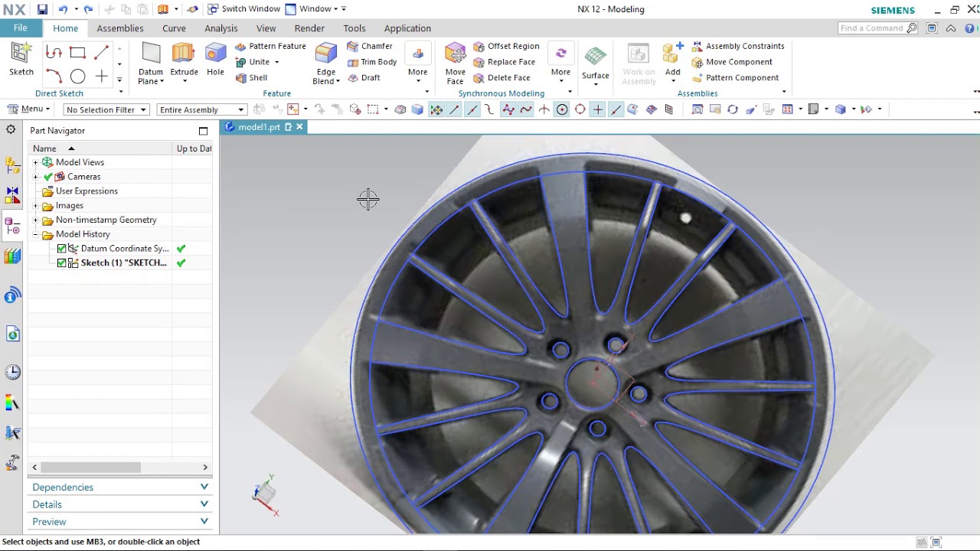Uncheck Datum Coordinate System feature
This screenshot has width=980, height=551.
click(62, 249)
